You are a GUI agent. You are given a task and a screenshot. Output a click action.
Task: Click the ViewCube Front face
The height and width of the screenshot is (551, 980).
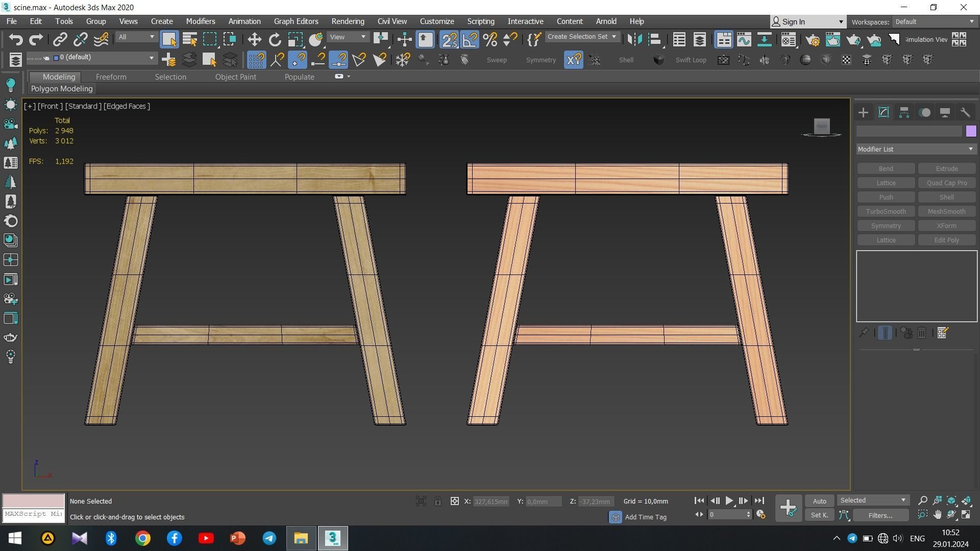pos(822,126)
